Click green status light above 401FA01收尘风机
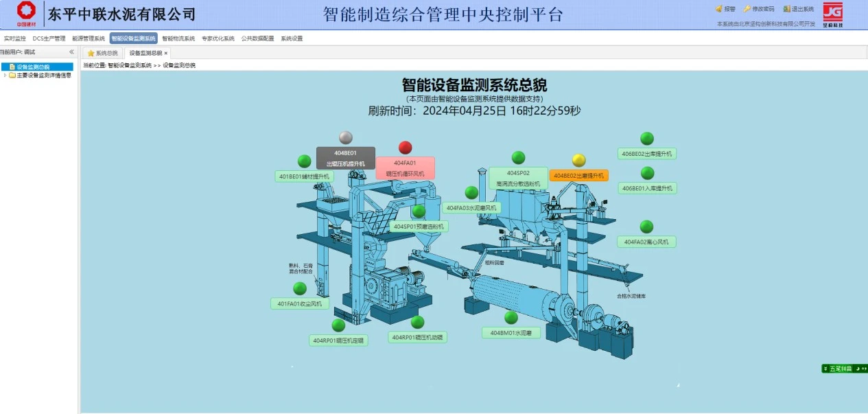 point(300,288)
